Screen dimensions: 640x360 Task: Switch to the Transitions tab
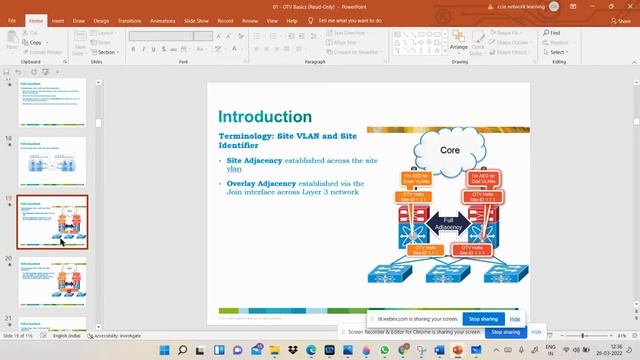tap(129, 20)
